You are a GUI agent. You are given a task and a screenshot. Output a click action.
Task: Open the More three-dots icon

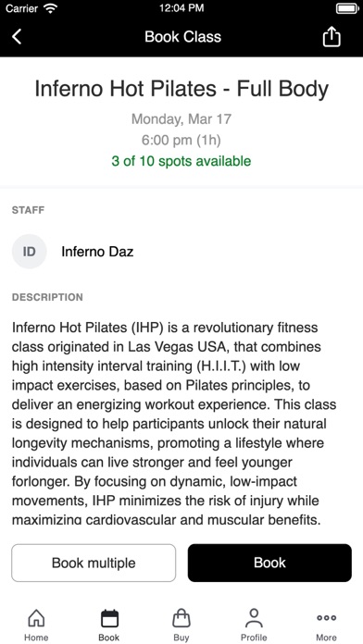click(x=326, y=617)
